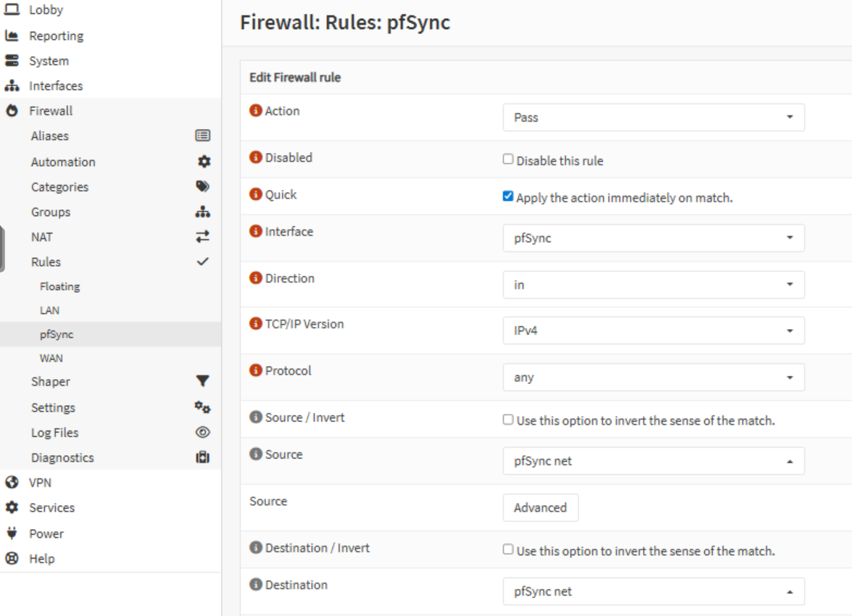Click the Source Advanced button
Viewport: 852px width, 616px height.
coord(540,508)
